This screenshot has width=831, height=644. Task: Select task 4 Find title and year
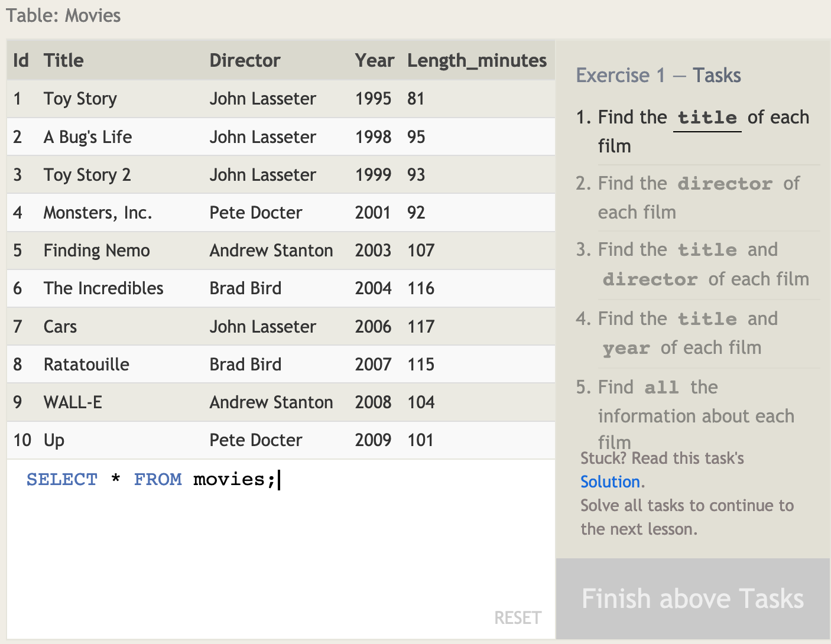(697, 333)
